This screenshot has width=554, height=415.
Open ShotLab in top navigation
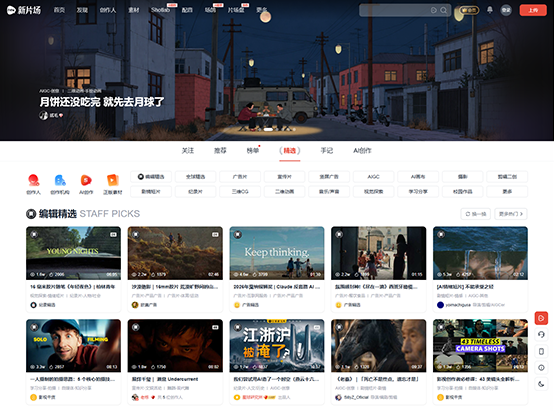pyautogui.click(x=160, y=10)
